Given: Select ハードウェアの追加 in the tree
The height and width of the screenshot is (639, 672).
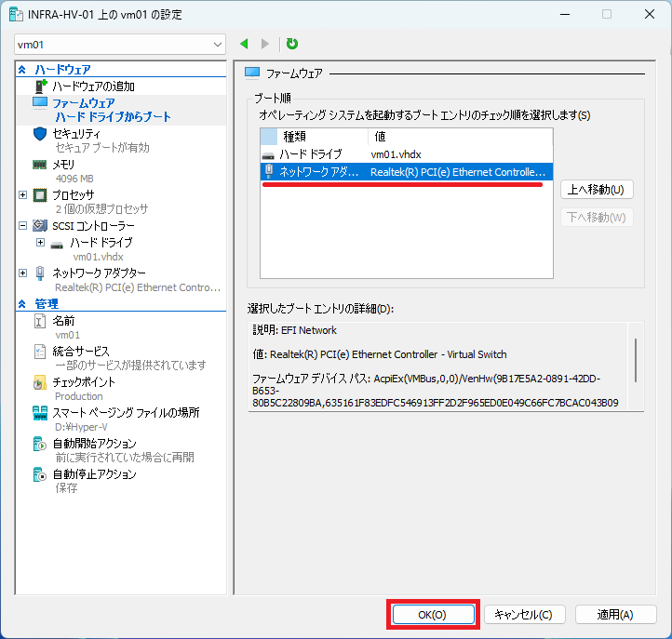Looking at the screenshot, I should (93, 87).
